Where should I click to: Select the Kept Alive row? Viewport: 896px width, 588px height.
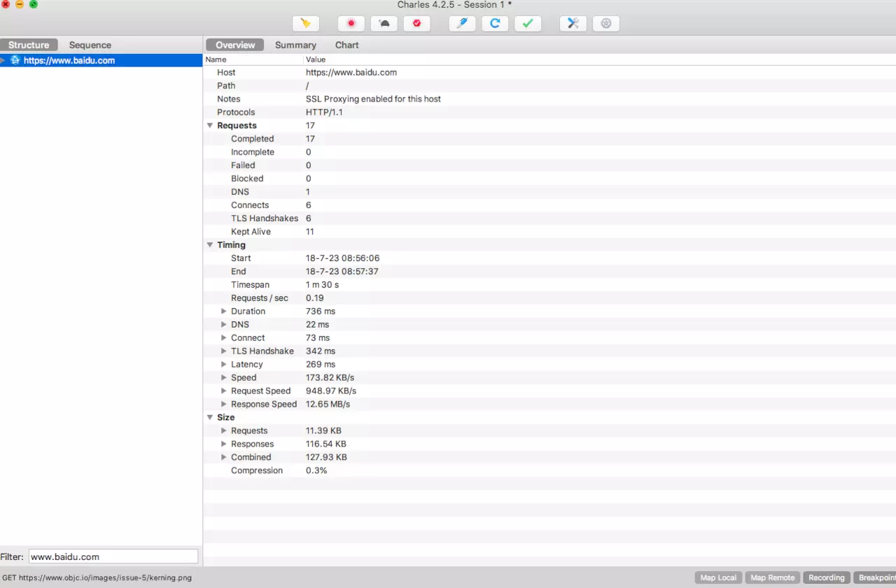[x=549, y=232]
